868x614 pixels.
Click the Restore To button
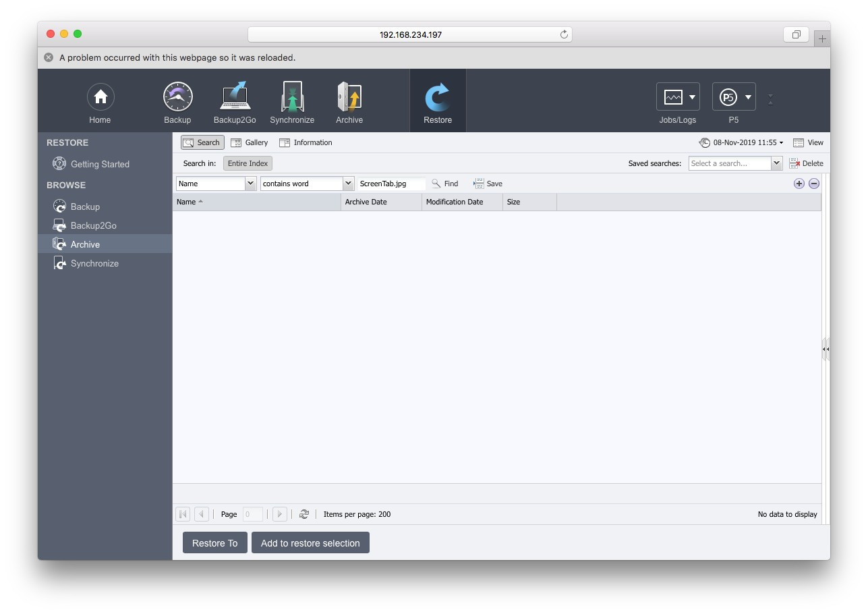click(x=214, y=543)
